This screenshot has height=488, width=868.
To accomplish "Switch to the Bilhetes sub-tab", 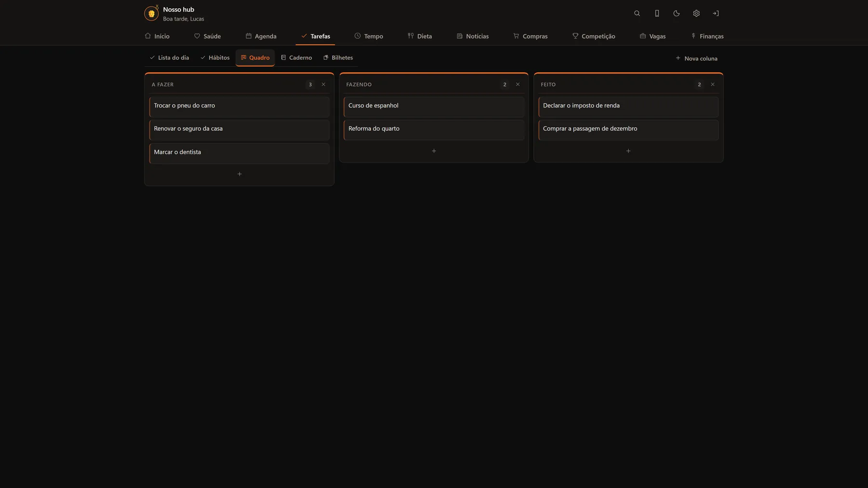I will 338,57.
